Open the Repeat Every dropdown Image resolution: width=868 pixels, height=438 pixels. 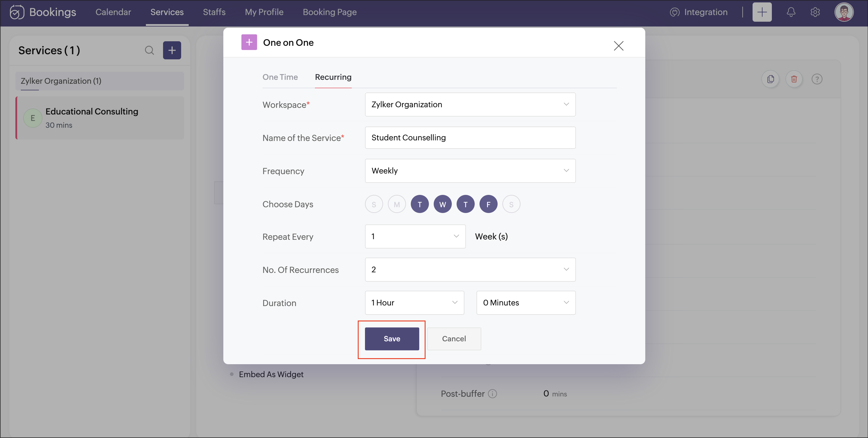(415, 237)
